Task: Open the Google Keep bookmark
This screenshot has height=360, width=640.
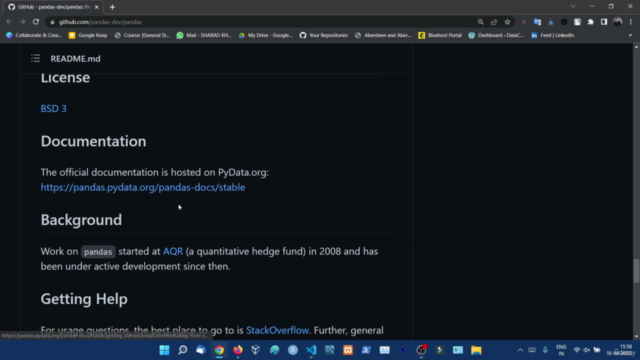Action: click(88, 35)
